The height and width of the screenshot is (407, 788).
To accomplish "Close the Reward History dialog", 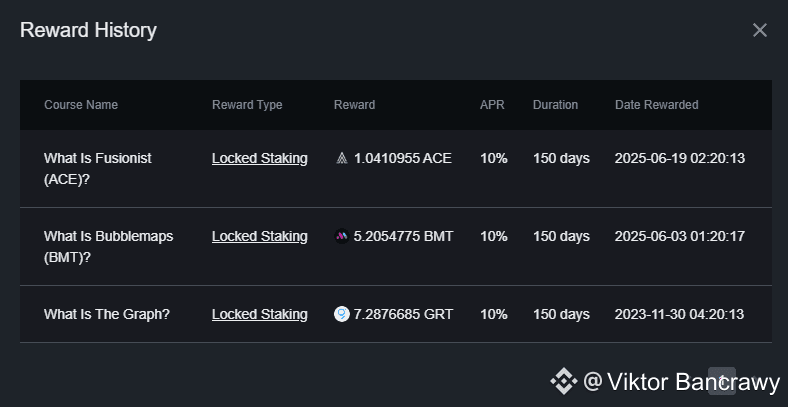I will pyautogui.click(x=760, y=30).
